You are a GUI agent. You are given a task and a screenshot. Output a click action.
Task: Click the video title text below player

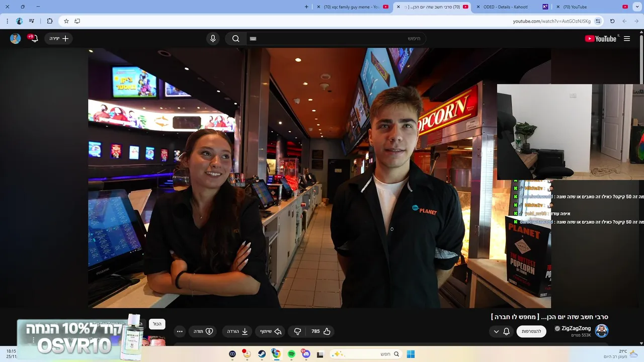(549, 317)
